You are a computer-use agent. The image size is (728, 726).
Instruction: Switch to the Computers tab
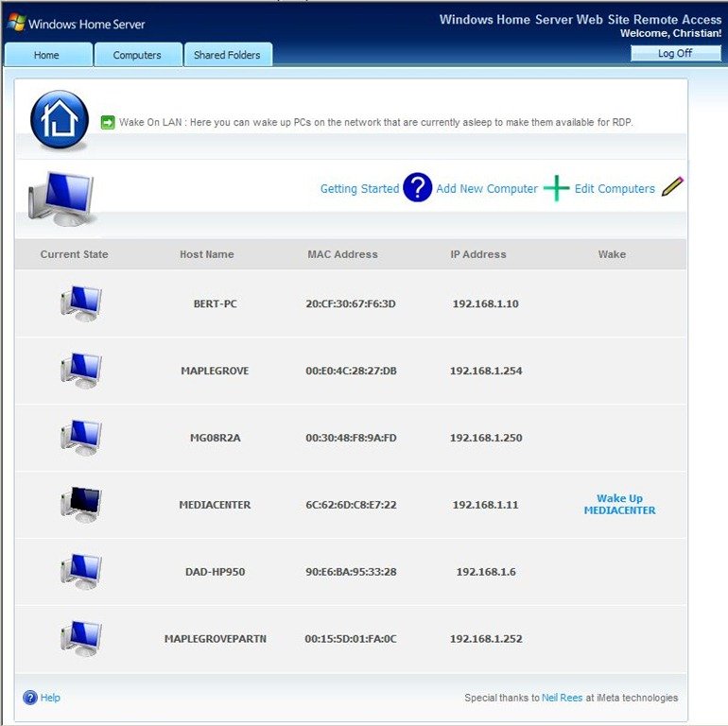(138, 55)
